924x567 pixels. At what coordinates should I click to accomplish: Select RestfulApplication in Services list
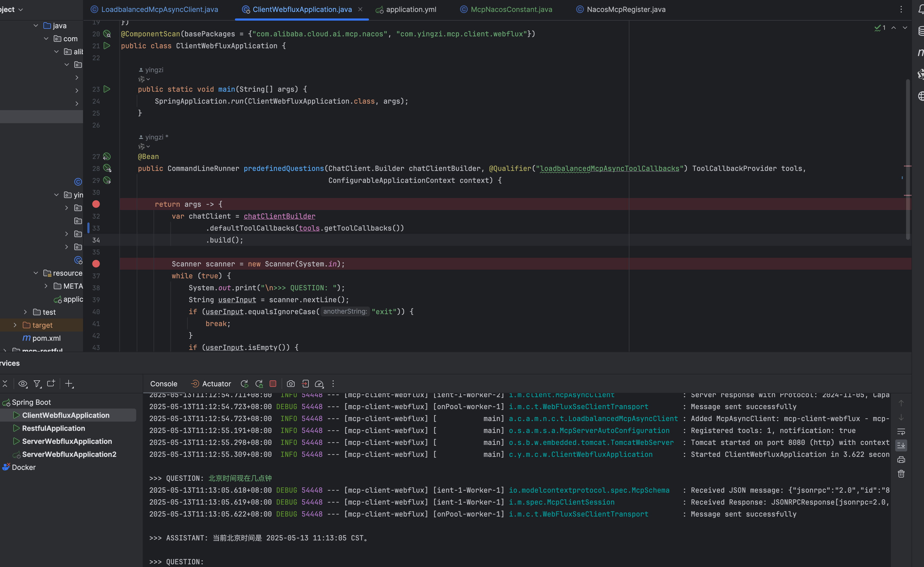point(54,428)
